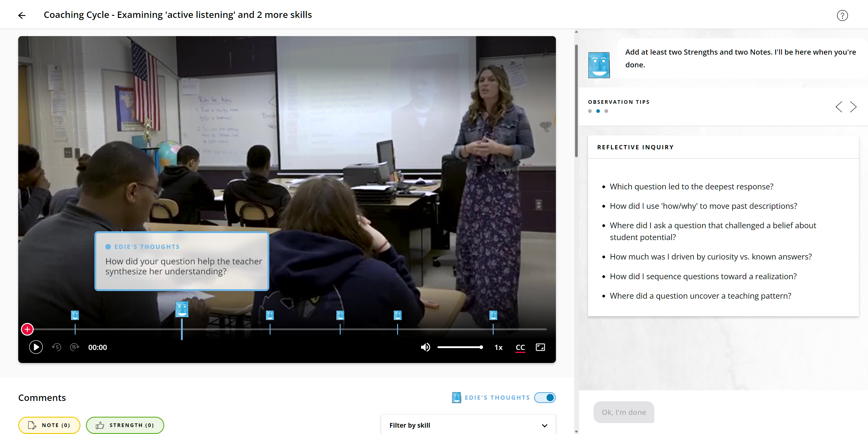Enter fullscreen video mode

click(x=540, y=347)
